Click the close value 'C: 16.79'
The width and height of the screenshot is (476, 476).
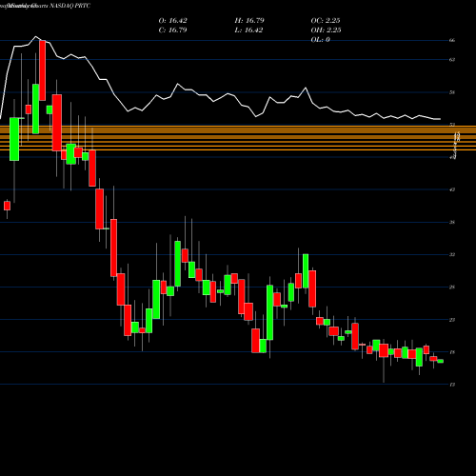pos(172,30)
